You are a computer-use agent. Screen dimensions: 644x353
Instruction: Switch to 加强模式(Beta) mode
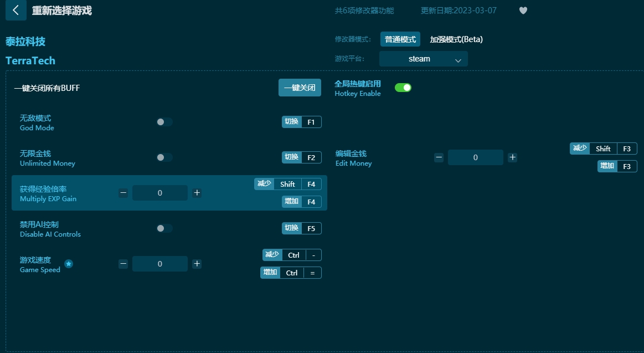click(456, 39)
